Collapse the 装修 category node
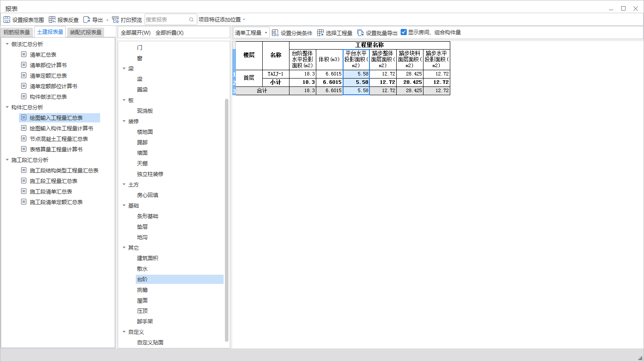Viewport: 644px width, 362px height. [124, 121]
